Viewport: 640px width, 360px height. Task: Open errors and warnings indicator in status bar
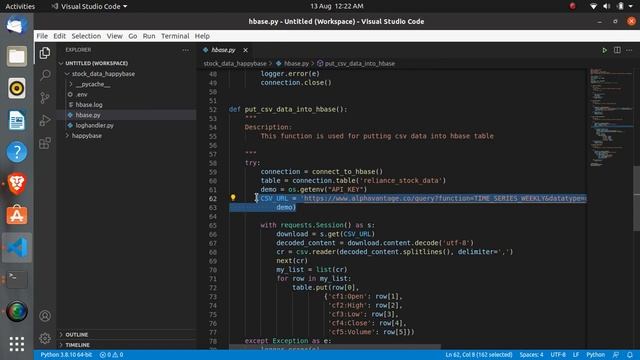[111, 355]
